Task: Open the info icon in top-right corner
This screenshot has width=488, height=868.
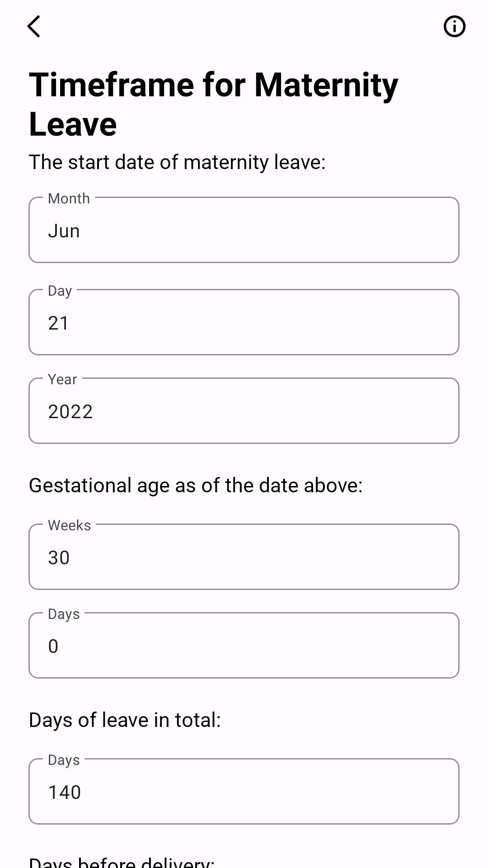Action: pyautogui.click(x=454, y=26)
